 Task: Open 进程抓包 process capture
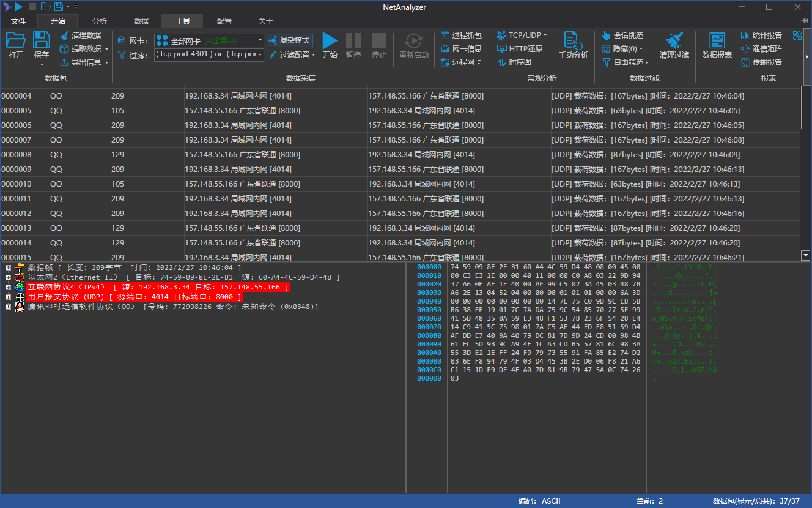coord(461,35)
